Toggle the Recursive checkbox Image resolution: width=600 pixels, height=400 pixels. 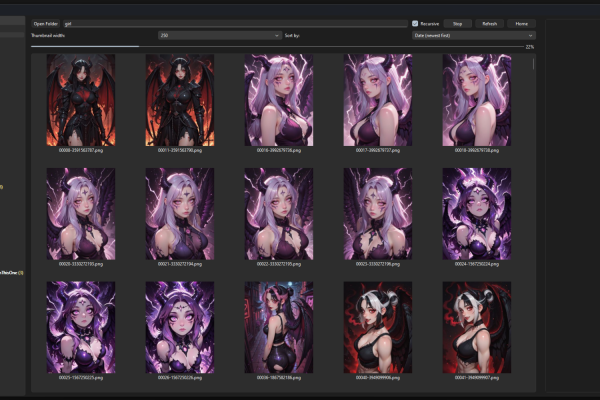pos(415,24)
